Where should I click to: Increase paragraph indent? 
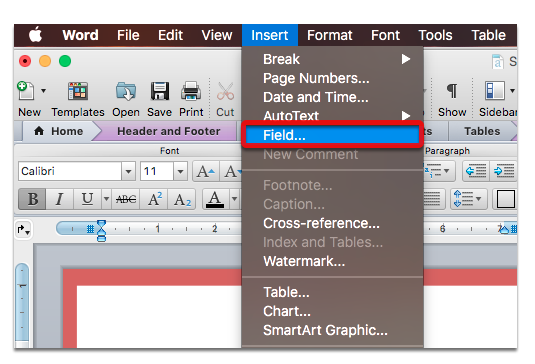point(504,171)
